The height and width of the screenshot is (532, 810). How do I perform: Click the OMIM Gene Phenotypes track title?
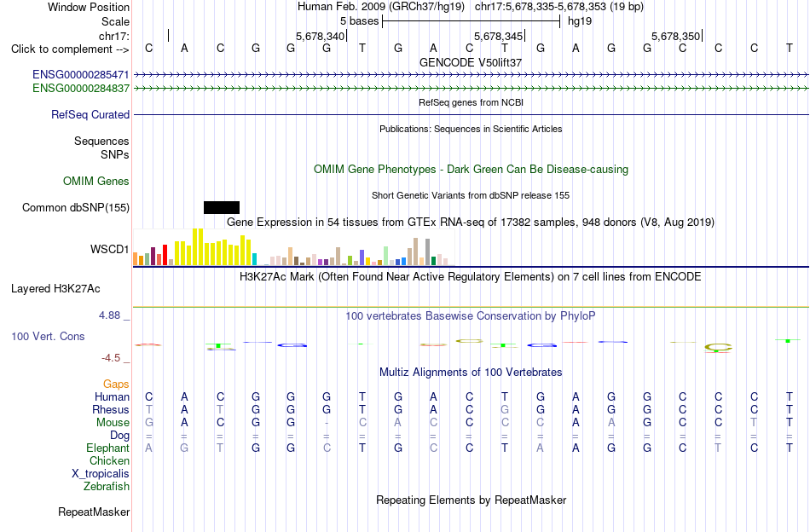(471, 170)
